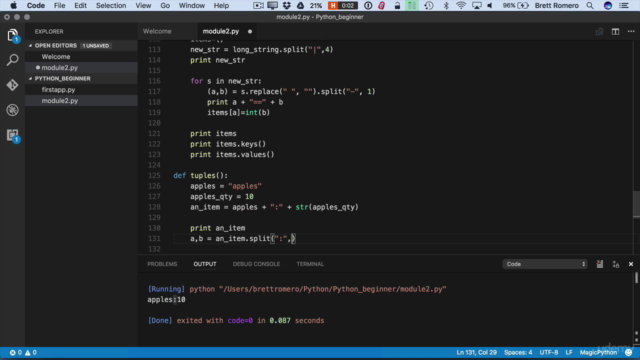This screenshot has width=640, height=360.
Task: Select the module2.py editor tab
Action: coord(221,31)
